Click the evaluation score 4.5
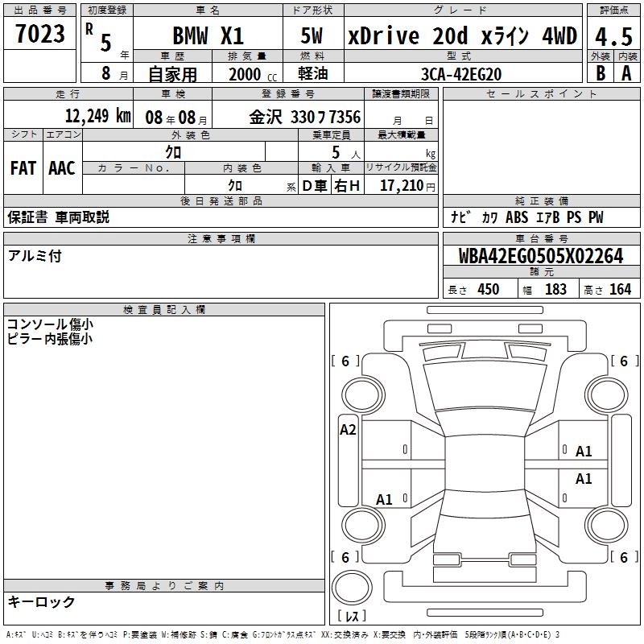Viewport: 644px width, 644px height. (x=613, y=36)
